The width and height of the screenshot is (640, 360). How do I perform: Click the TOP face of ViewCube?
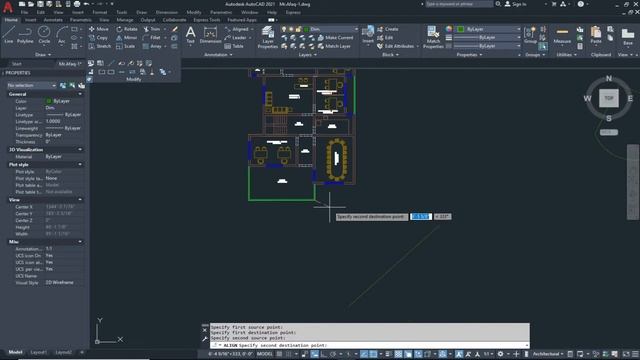pyautogui.click(x=609, y=98)
